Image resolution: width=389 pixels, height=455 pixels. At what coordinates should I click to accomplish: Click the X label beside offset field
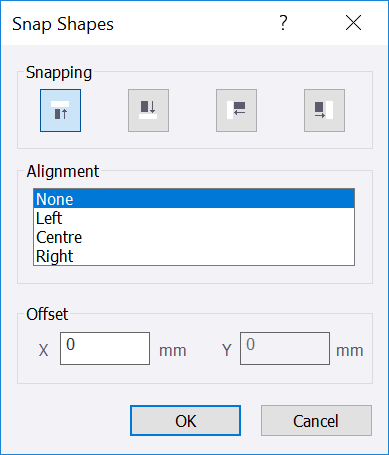click(44, 350)
